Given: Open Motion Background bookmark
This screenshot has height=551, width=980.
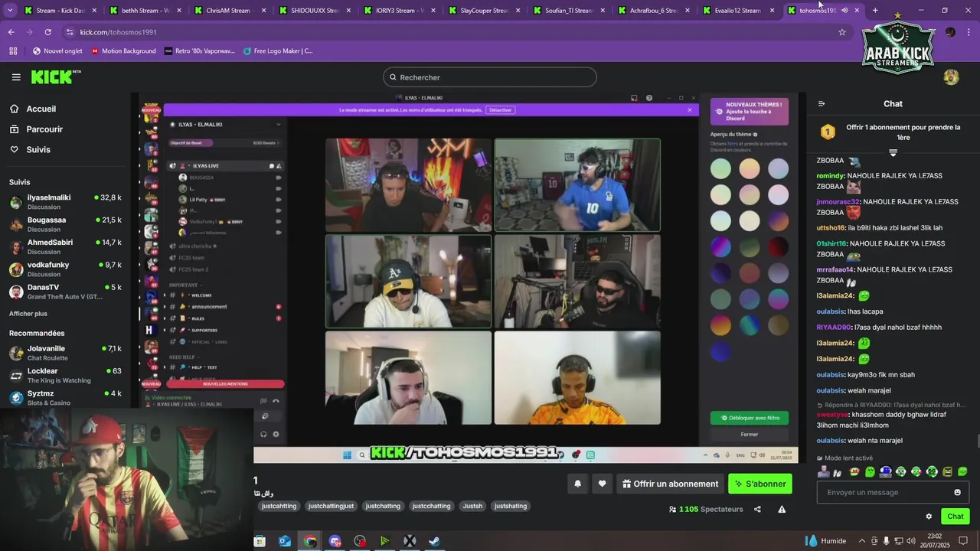Looking at the screenshot, I should click(x=123, y=51).
